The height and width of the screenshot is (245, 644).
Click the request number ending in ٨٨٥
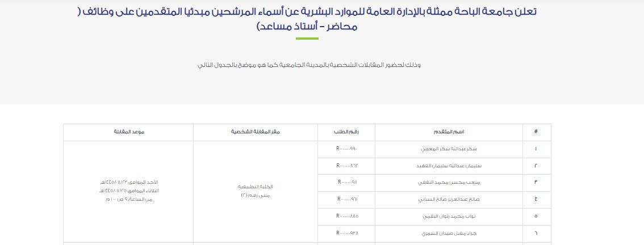[347, 216]
